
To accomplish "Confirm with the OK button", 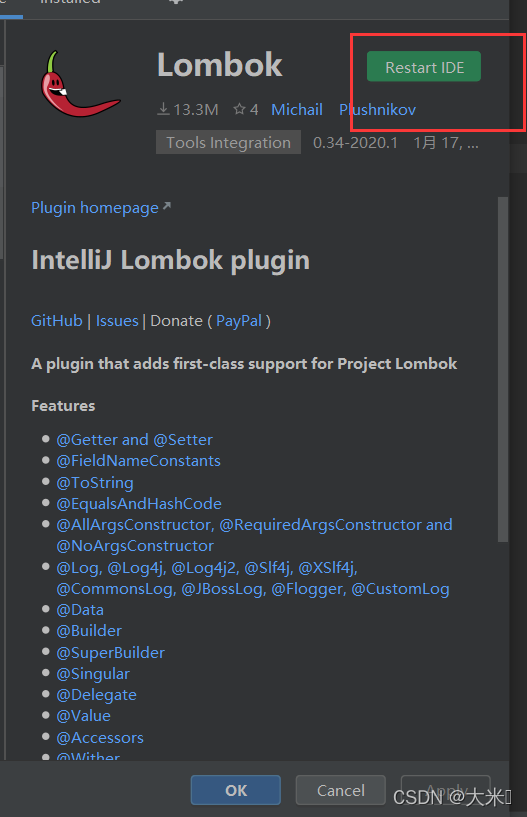I will 236,790.
